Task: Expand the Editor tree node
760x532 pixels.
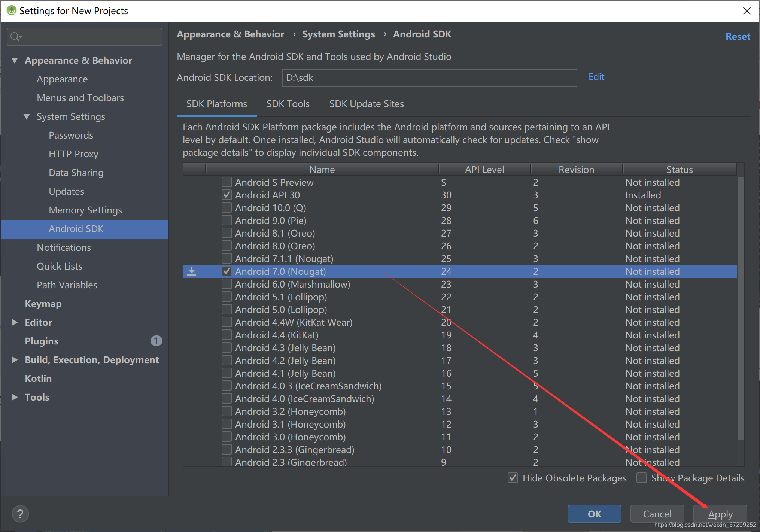Action: pyautogui.click(x=15, y=322)
